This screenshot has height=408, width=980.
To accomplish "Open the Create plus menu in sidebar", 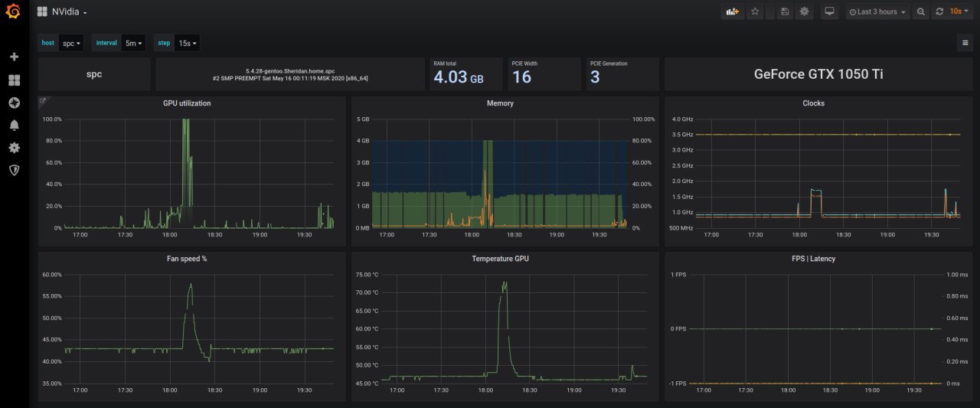I will point(14,57).
